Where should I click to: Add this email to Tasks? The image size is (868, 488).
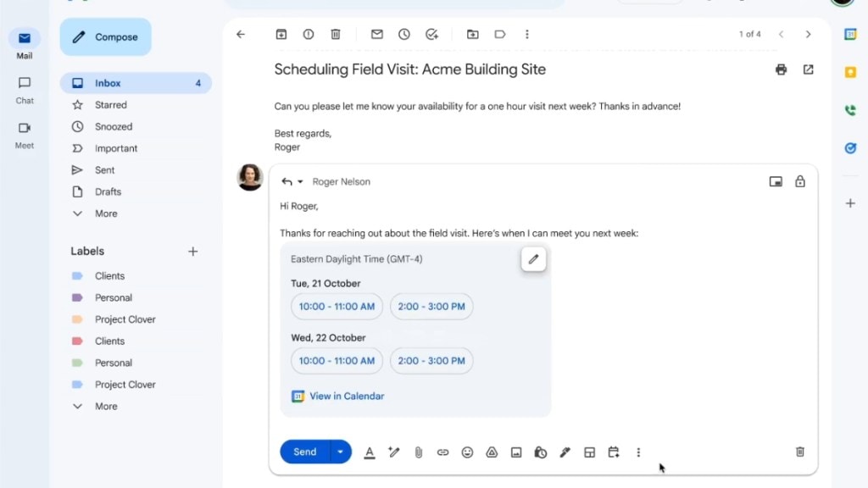point(432,34)
